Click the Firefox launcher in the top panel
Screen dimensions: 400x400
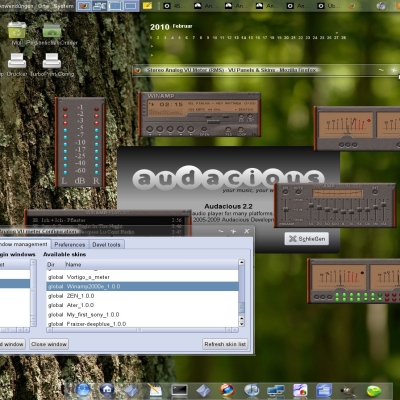[x=84, y=6]
